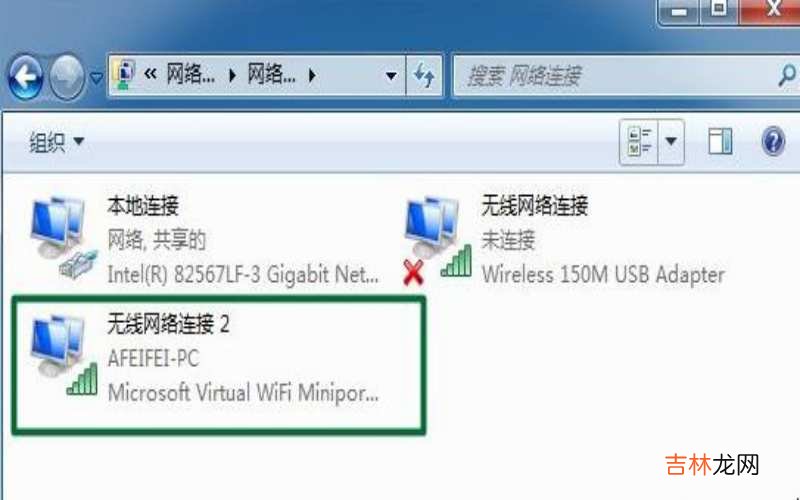
Task: Select the 无线网络连接 2 virtual WiFi item
Action: [x=218, y=365]
